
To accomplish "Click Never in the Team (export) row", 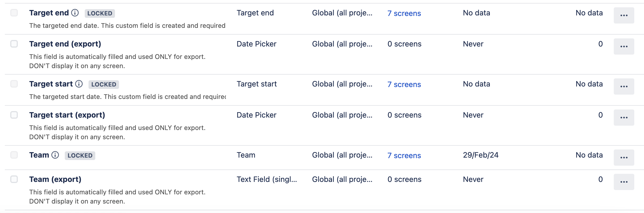I will click(x=473, y=179).
